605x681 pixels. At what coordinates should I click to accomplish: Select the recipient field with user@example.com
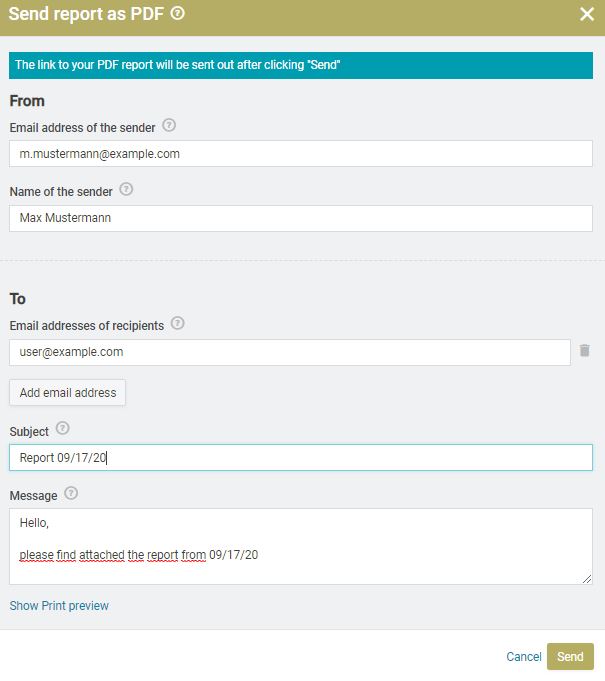(290, 352)
